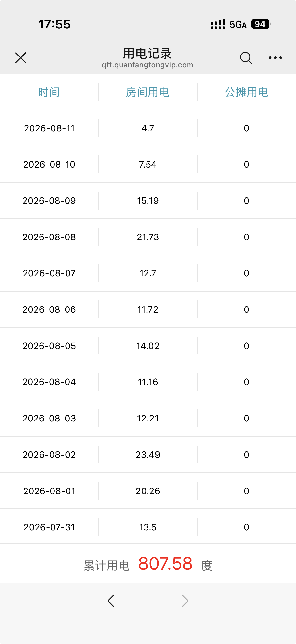Tap the 2026-07-31 date row
Screen dimensions: 296x644
click(x=148, y=527)
